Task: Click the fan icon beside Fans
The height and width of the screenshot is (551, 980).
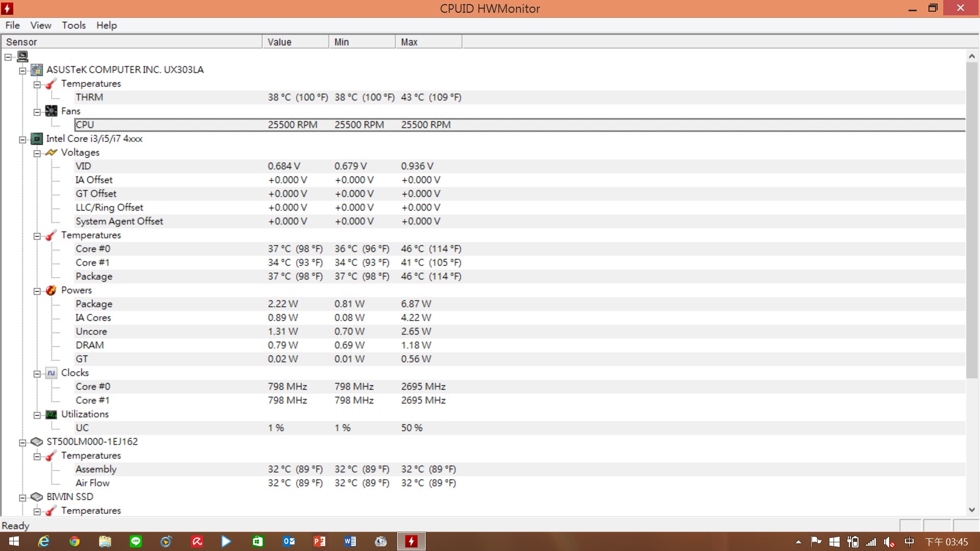Action: pos(51,111)
